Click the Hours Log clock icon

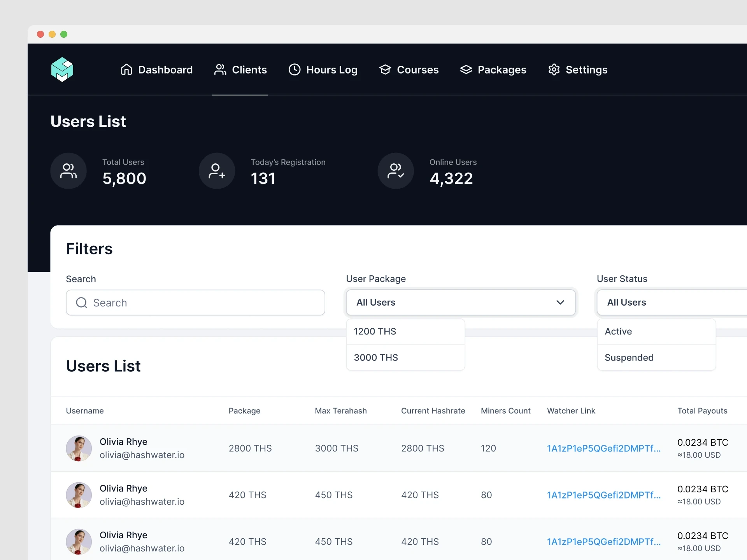coord(295,70)
